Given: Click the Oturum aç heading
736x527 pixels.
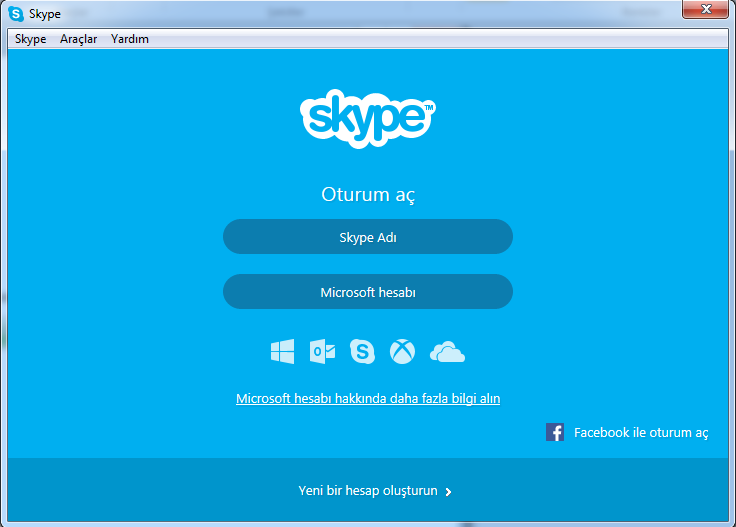Looking at the screenshot, I should point(368,194).
